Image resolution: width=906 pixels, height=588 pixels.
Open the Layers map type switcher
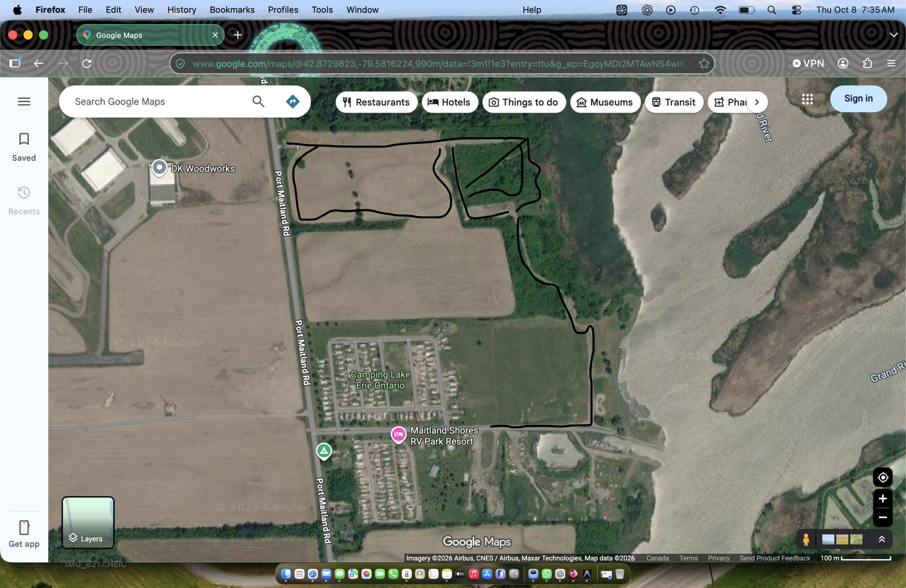[88, 522]
